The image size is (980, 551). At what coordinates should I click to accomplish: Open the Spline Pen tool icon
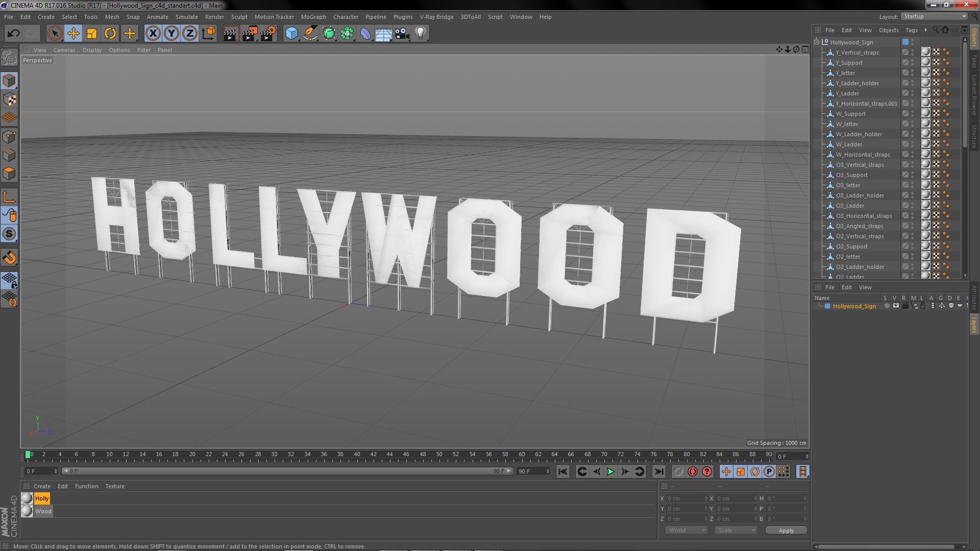(310, 34)
